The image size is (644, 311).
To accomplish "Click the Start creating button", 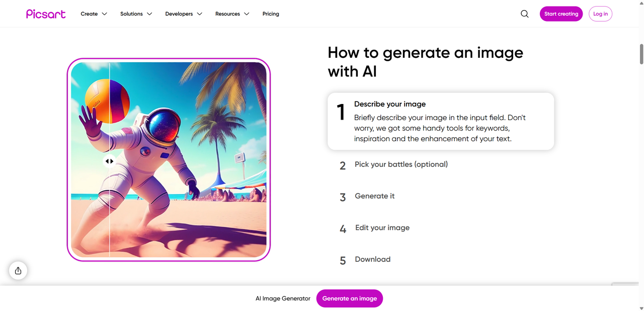I will coord(561,14).
